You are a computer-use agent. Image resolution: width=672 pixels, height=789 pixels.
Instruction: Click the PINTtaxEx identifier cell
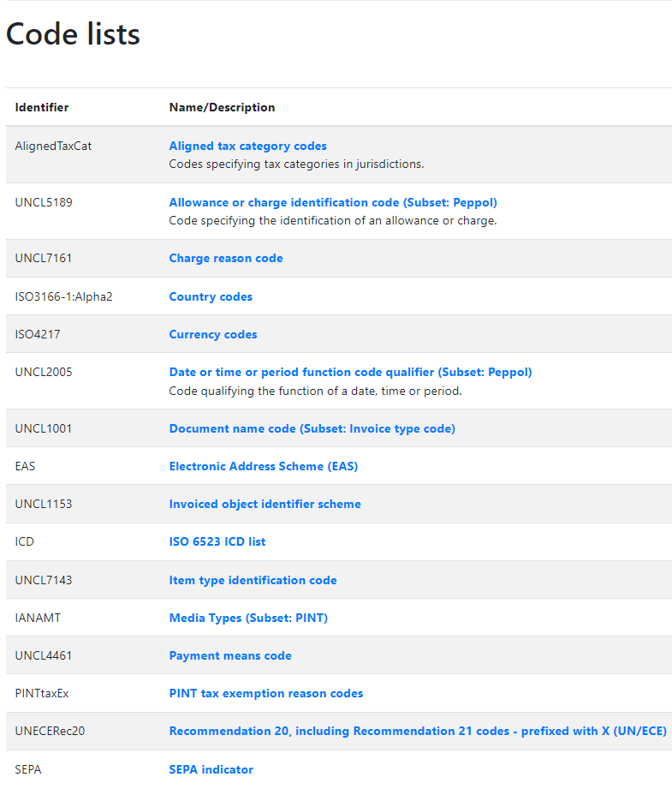coord(42,693)
